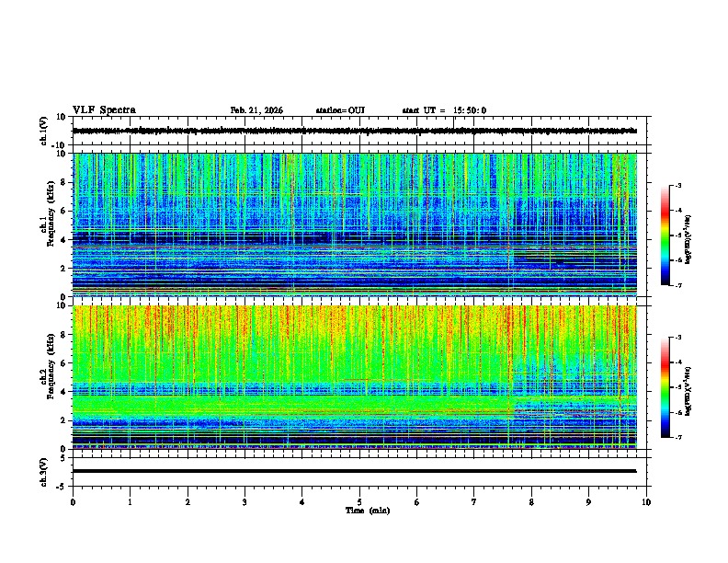
Task: Click the "-5" tick on ch.3(V) axis
Action: (62, 487)
